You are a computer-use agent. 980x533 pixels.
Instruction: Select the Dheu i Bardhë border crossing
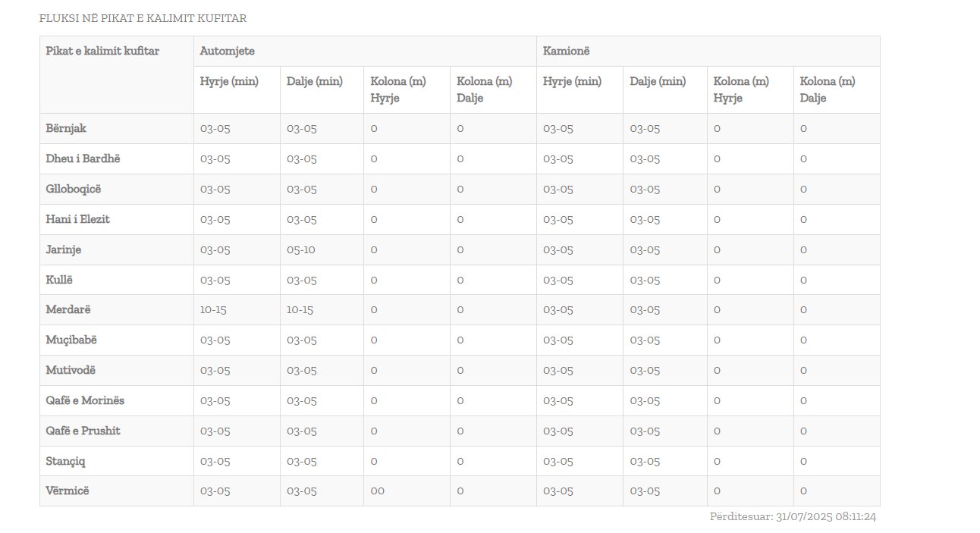[x=83, y=158]
